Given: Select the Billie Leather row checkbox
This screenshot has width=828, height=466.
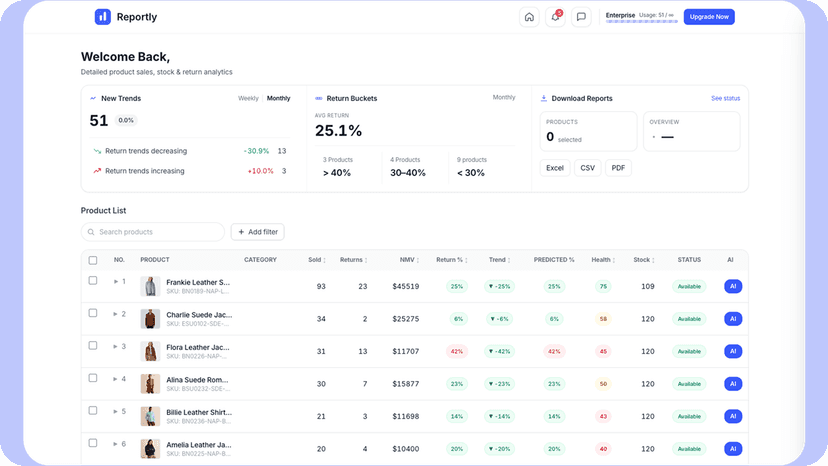Looking at the screenshot, I should tap(93, 411).
